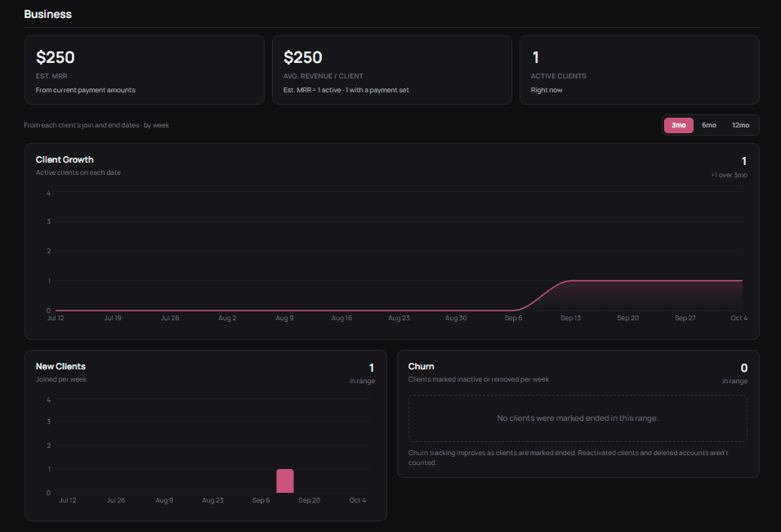Screen dimensions: 781x532
Task: Click the $250 Est. MRR value
Action: pos(56,57)
